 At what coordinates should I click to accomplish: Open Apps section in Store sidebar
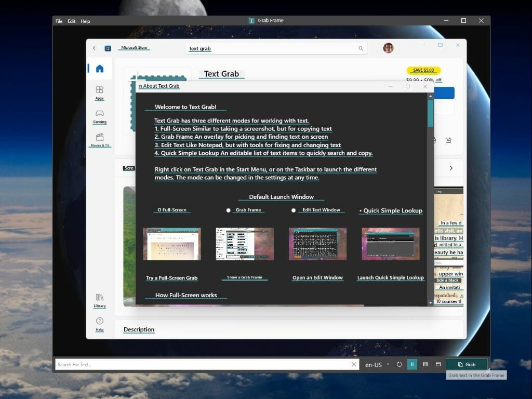(99, 93)
